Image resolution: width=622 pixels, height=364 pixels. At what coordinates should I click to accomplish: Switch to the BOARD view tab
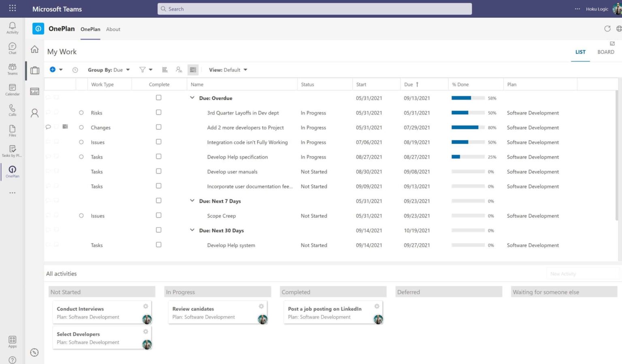click(x=606, y=52)
